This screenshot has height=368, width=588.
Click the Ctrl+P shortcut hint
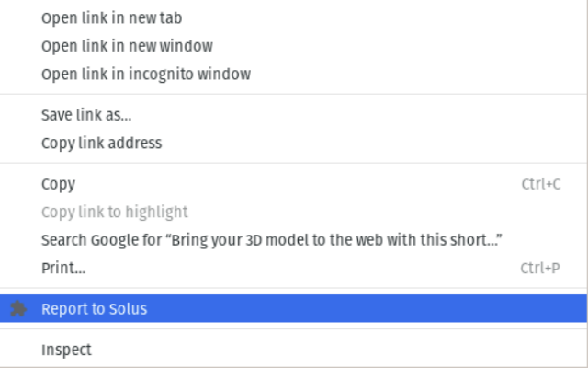(x=540, y=269)
